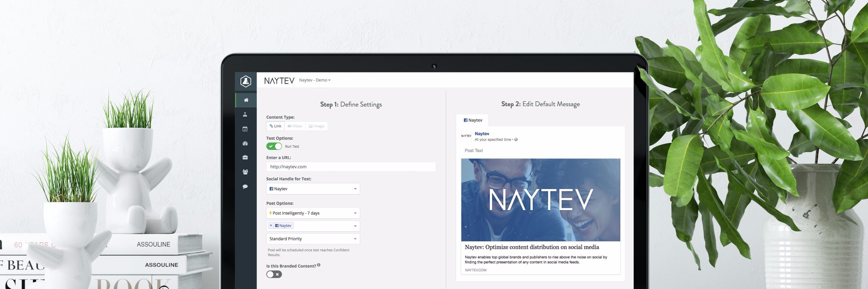Click the globe privacy icon in post preview
Screen dimensions: 868x289
point(516,140)
